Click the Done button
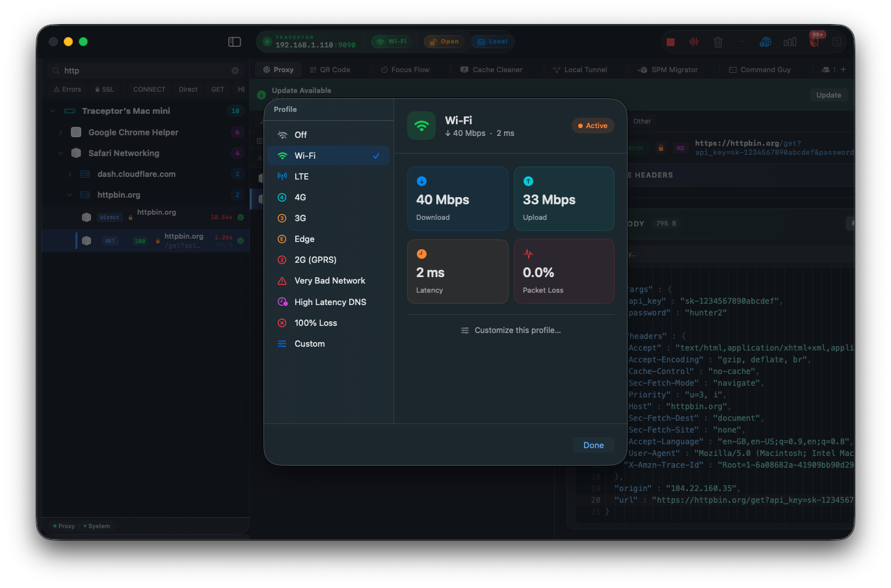This screenshot has height=588, width=891. click(x=593, y=446)
